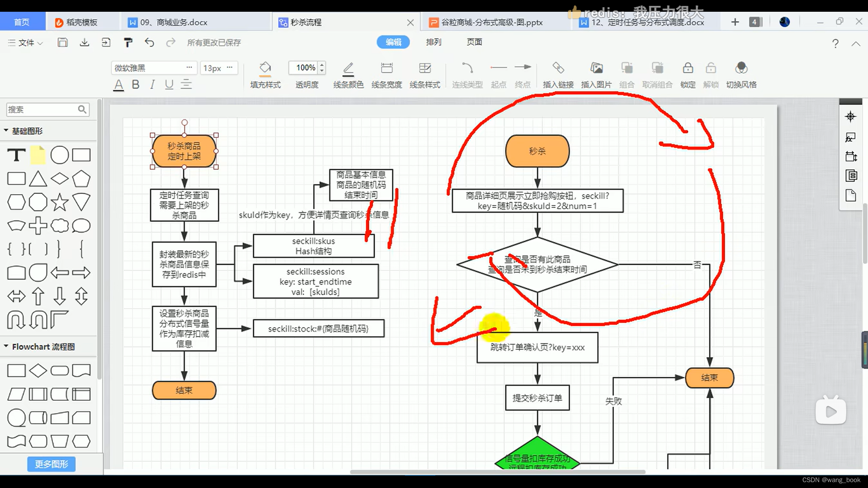Switch to 稻壳模板 tab
Image resolution: width=868 pixels, height=488 pixels.
tap(82, 22)
